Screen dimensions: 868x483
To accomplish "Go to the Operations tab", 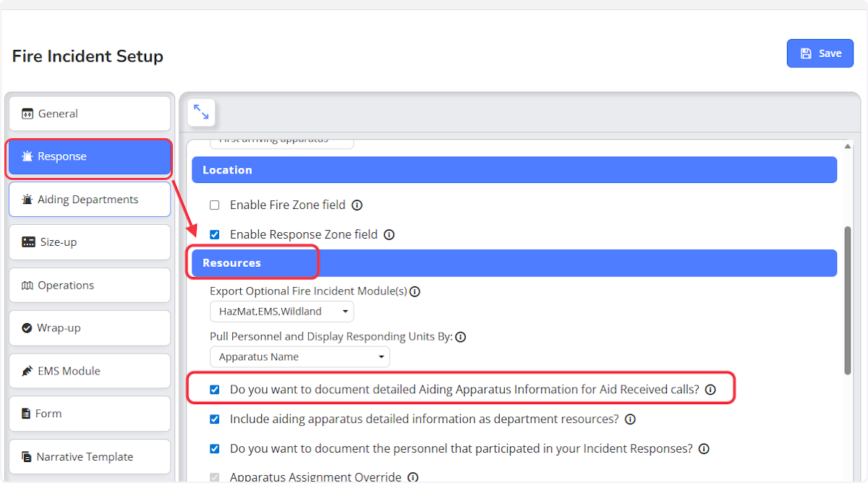I will (x=90, y=286).
